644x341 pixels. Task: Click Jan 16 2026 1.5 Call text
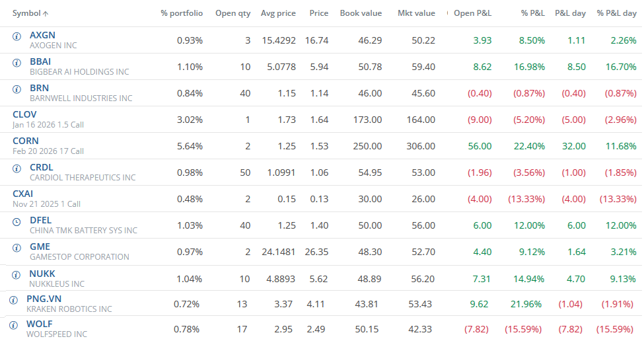(x=48, y=125)
